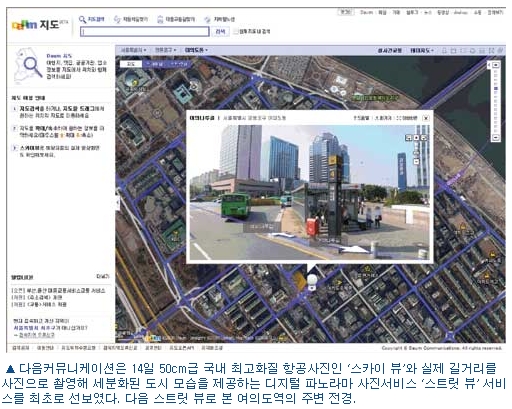Expand the 여의도동 neighborhood dropdown
The image size is (512, 409).
click(x=196, y=50)
